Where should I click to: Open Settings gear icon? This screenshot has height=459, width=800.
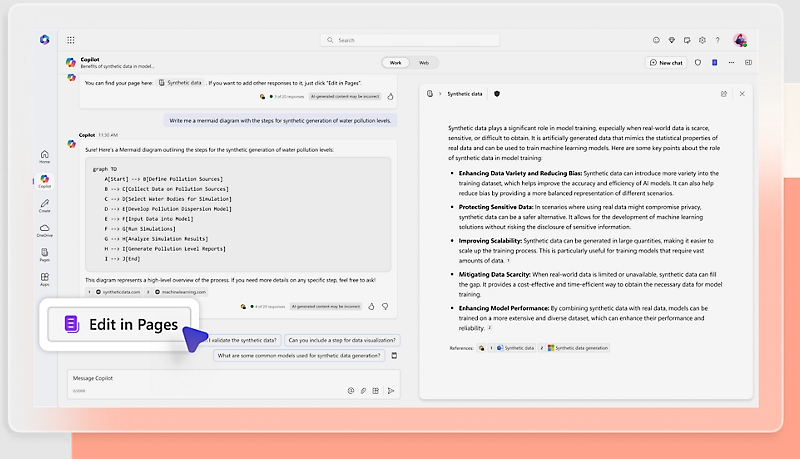tap(702, 40)
